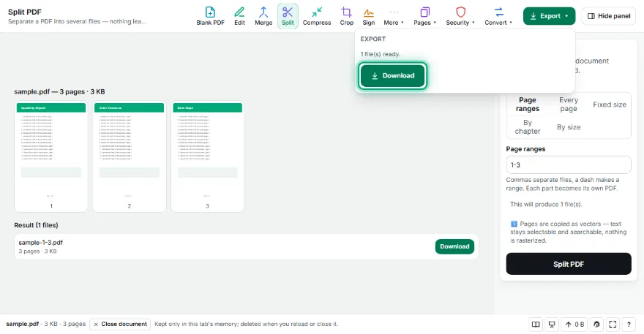644x334 pixels.
Task: Select the Crop tool
Action: pos(347,16)
